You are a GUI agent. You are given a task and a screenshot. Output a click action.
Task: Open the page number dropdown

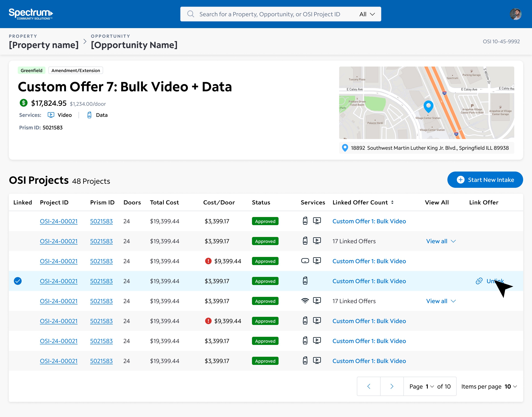429,386
